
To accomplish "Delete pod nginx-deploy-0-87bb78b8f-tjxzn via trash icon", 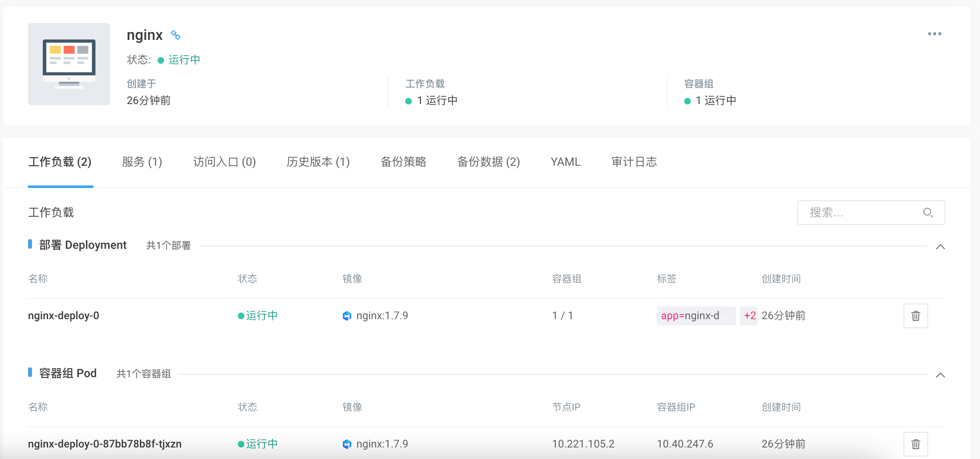I will pos(915,444).
